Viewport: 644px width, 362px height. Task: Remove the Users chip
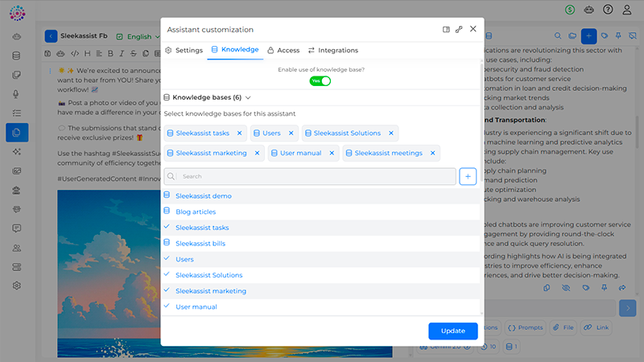(291, 133)
